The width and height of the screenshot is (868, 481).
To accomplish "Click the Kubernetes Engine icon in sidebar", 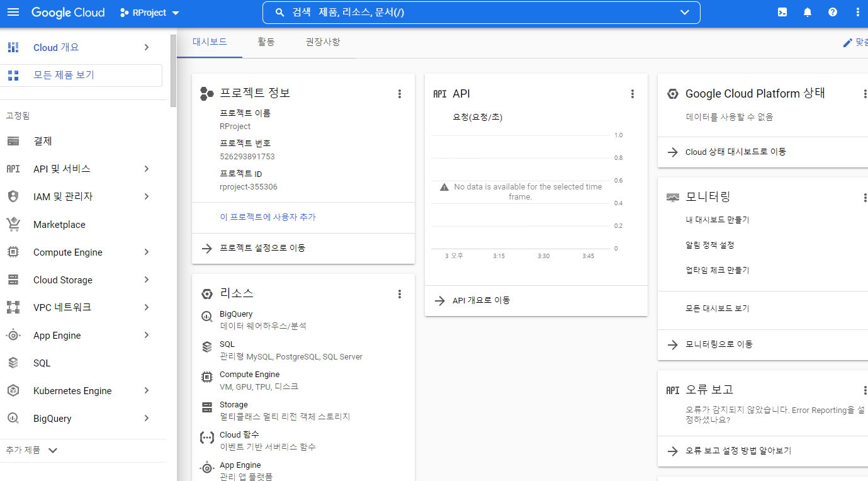I will (x=13, y=391).
